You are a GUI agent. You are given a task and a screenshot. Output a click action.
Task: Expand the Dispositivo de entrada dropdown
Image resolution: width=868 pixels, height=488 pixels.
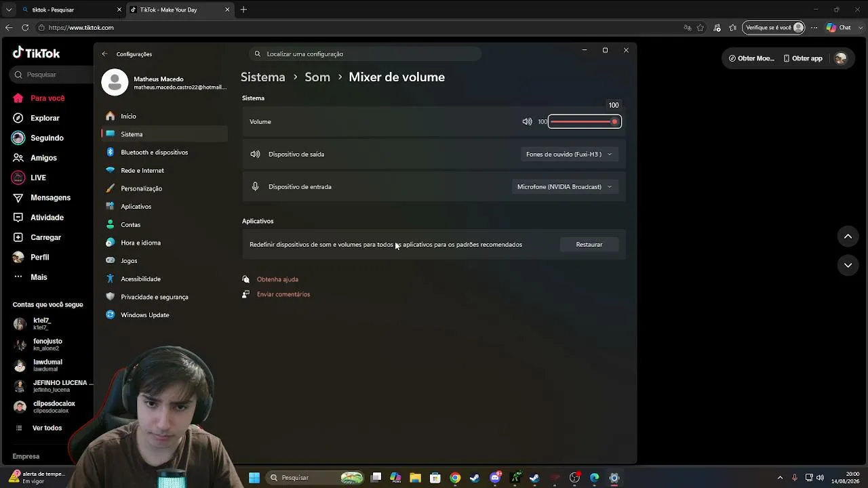564,187
